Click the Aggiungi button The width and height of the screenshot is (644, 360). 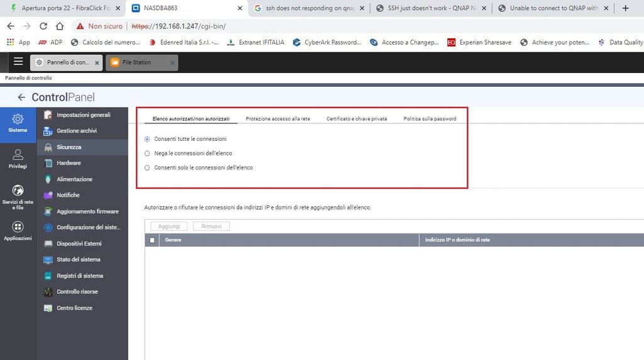click(x=169, y=227)
